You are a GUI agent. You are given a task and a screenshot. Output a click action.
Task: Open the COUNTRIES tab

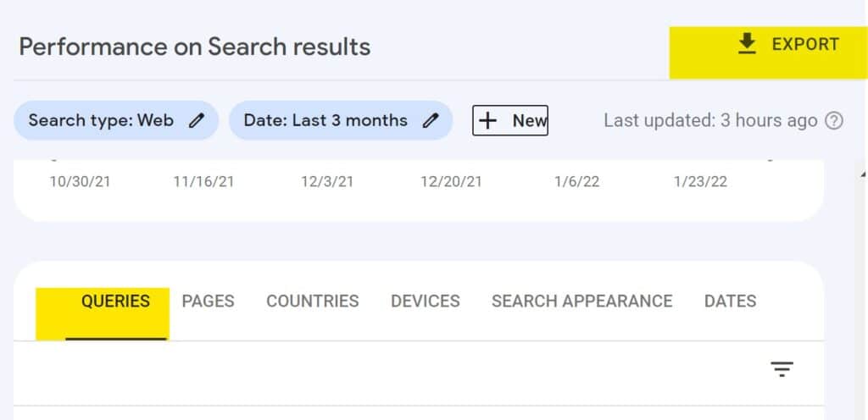(x=313, y=301)
